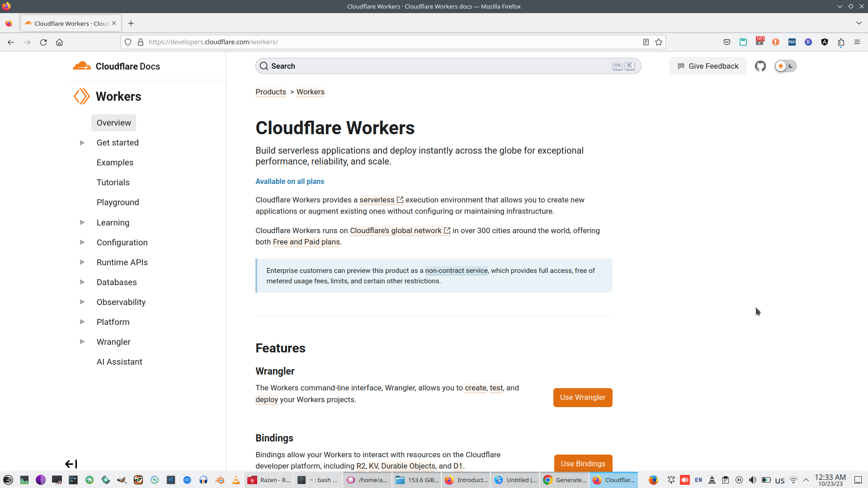Open the clipboard manager in system tray
868x488 pixels.
[726, 480]
